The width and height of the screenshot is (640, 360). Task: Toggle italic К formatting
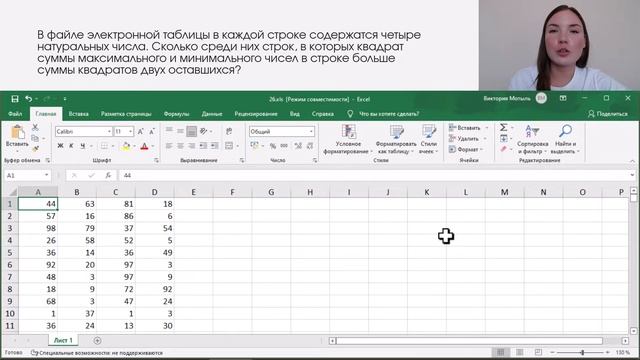point(71,146)
